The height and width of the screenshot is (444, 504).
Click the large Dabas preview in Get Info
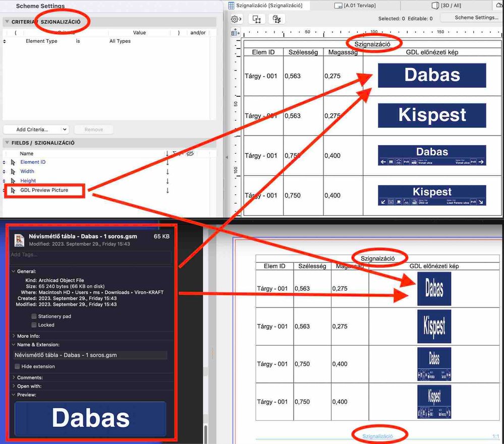click(90, 418)
